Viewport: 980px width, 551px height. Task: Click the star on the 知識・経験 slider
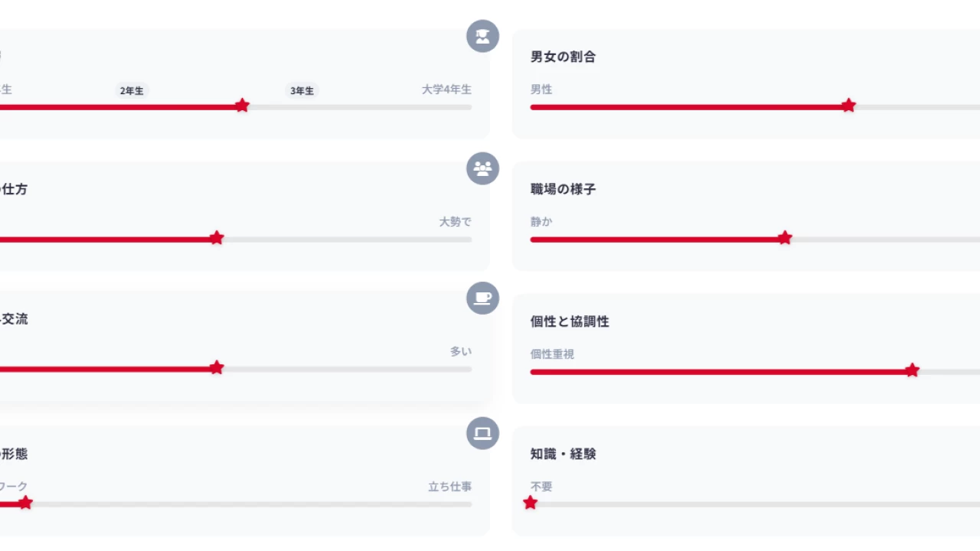[x=531, y=503]
